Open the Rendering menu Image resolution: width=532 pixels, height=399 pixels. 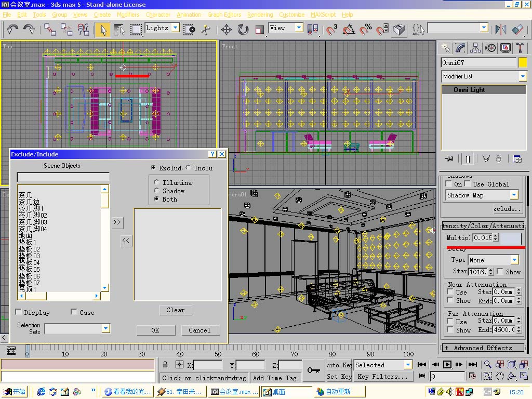[x=260, y=15]
